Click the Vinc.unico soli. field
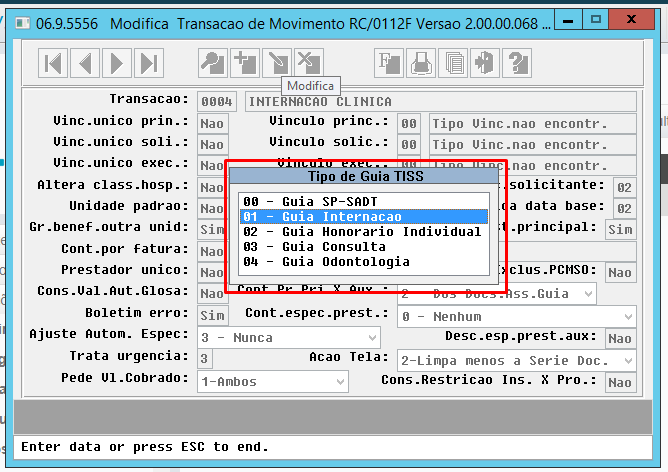Screen dimensions: 668x472 point(213,144)
